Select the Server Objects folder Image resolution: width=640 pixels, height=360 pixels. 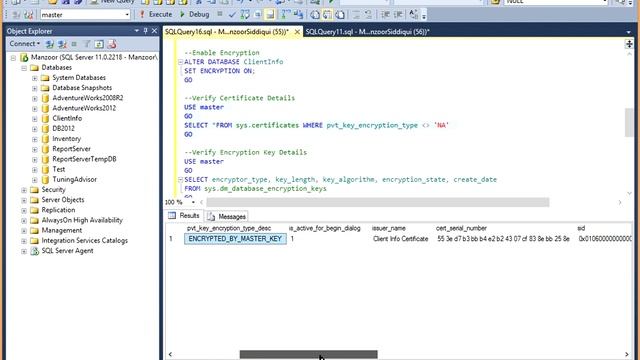(x=63, y=200)
